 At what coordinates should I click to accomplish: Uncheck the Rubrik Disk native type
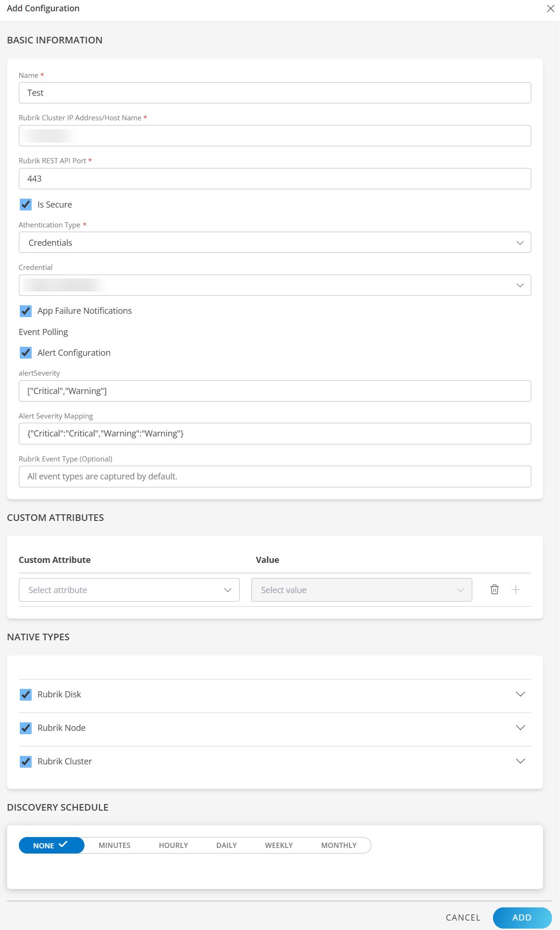(25, 695)
